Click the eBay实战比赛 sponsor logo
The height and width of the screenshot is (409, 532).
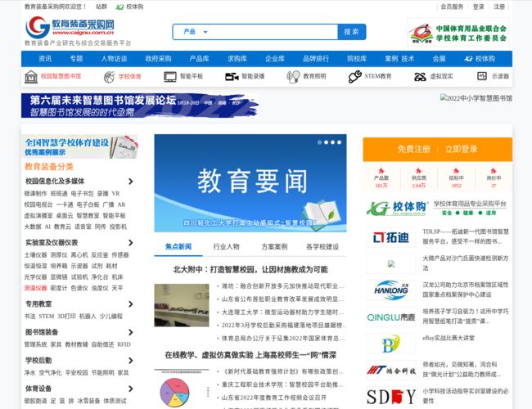click(x=391, y=344)
